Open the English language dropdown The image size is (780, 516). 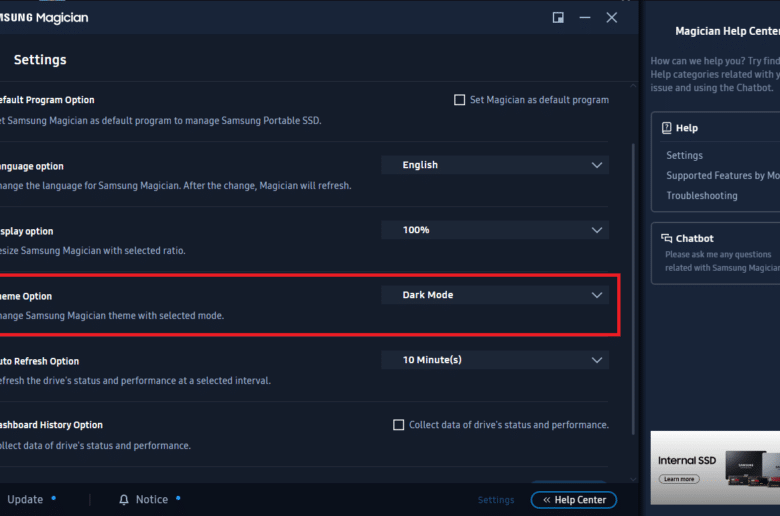point(495,165)
